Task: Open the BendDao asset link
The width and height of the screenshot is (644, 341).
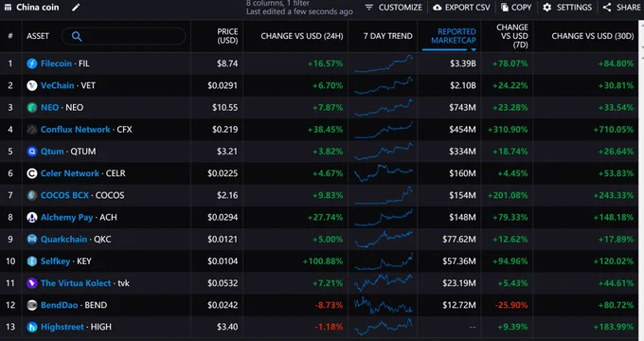Action: click(59, 305)
